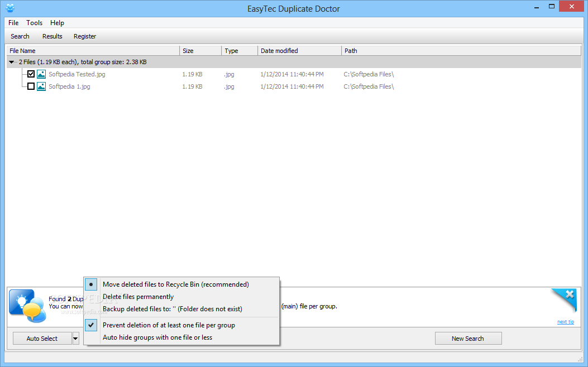Image resolution: width=588 pixels, height=367 pixels.
Task: Switch to the Search tab
Action: [20, 36]
